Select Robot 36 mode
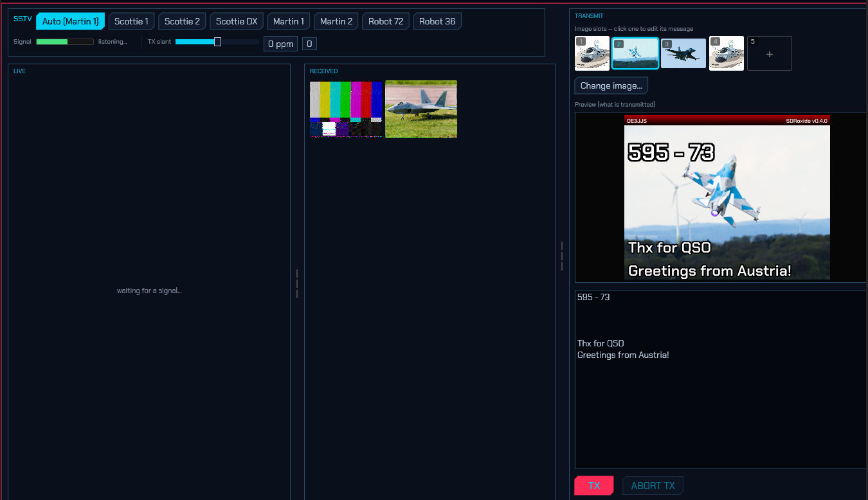 (x=437, y=21)
